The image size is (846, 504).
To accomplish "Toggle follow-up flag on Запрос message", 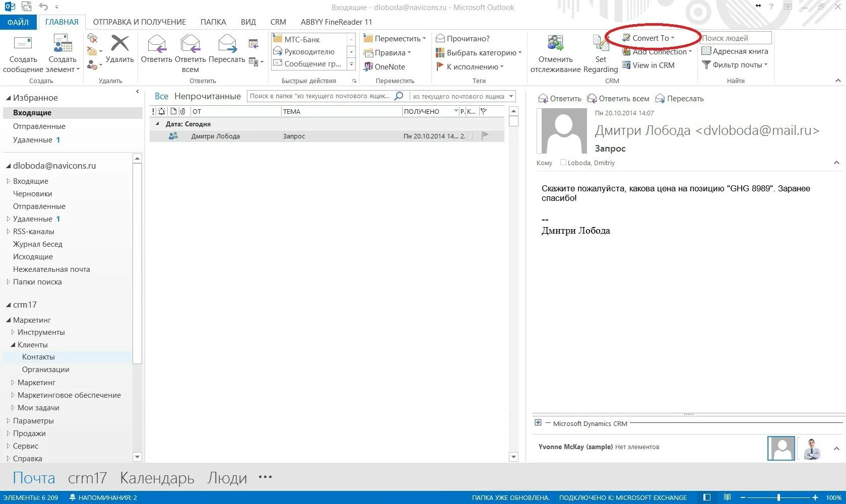I will click(485, 135).
